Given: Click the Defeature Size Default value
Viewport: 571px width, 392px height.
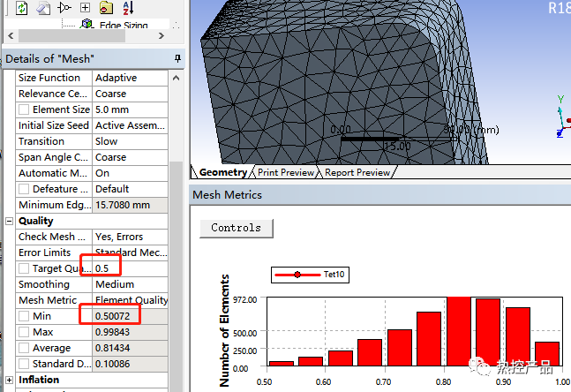Looking at the screenshot, I should click(x=130, y=189).
